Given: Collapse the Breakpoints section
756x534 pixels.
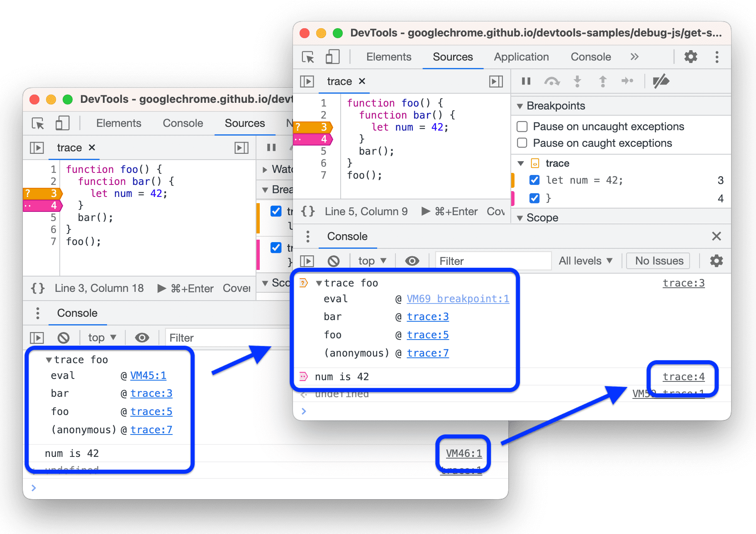Looking at the screenshot, I should 521,106.
